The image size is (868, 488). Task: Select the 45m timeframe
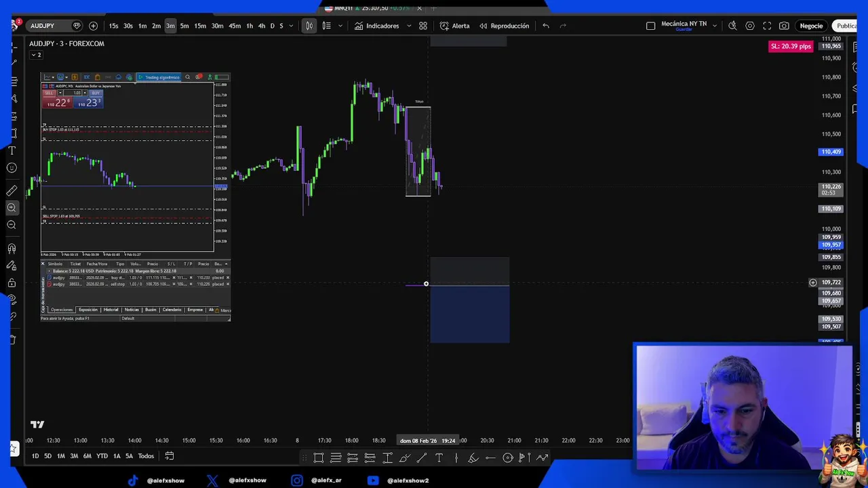point(235,26)
